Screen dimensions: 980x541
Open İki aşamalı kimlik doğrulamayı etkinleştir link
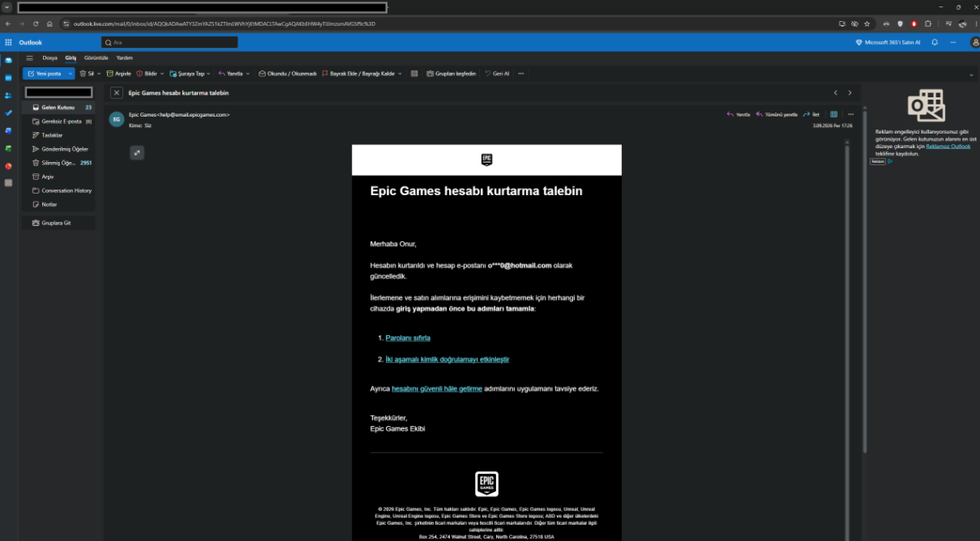tap(447, 359)
